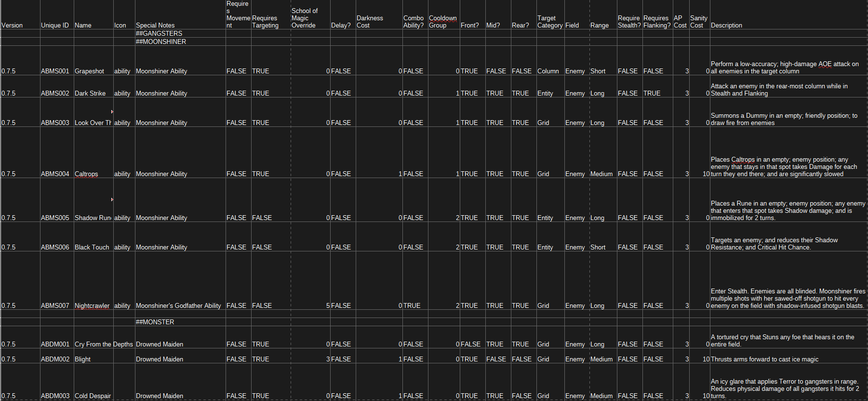Click the School of Magic Override header
868x401 pixels.
click(305, 18)
